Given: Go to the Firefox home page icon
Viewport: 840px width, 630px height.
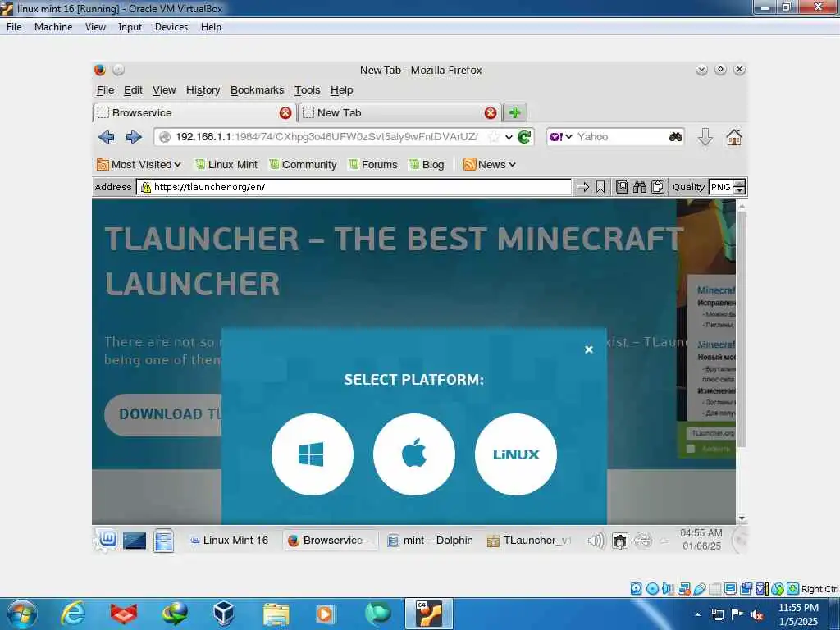Looking at the screenshot, I should coord(734,137).
